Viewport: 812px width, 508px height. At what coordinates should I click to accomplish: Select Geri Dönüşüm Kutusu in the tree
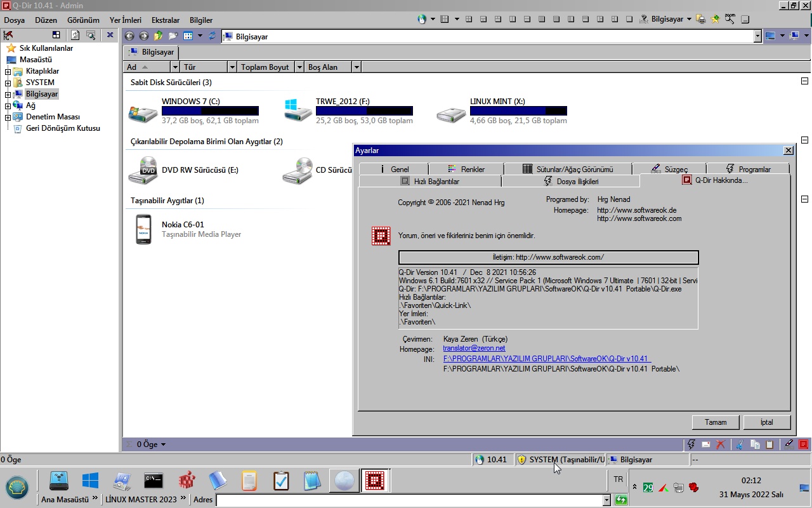tap(63, 128)
